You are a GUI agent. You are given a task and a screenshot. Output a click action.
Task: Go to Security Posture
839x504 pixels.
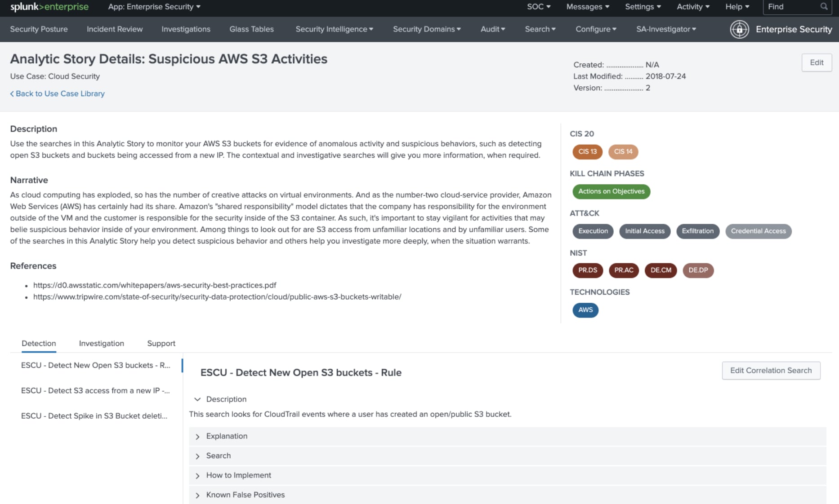[x=39, y=29]
